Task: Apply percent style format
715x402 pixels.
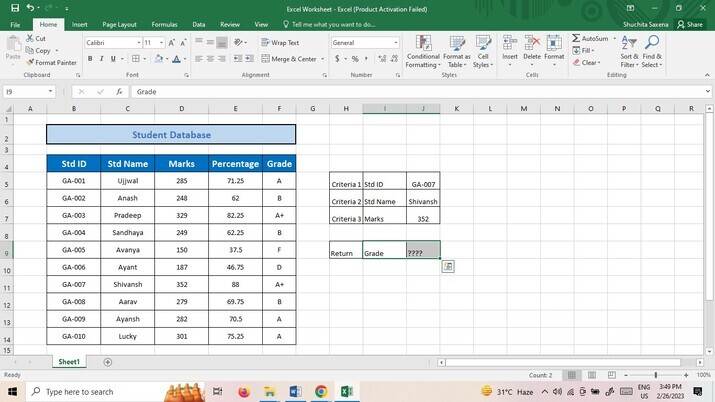Action: coord(355,59)
